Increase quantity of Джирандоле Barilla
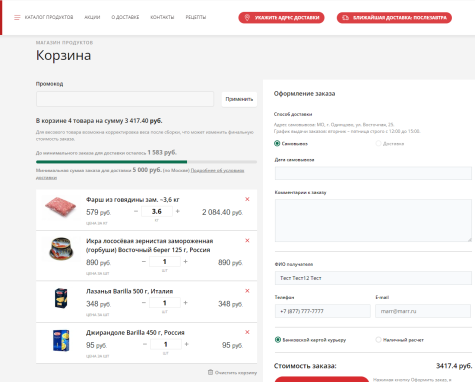 tap(187, 344)
